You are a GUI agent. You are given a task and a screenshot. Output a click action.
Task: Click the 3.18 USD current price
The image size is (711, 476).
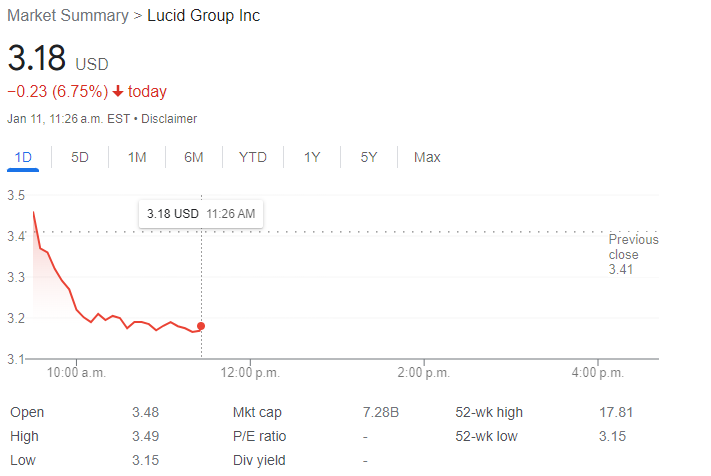(x=35, y=58)
